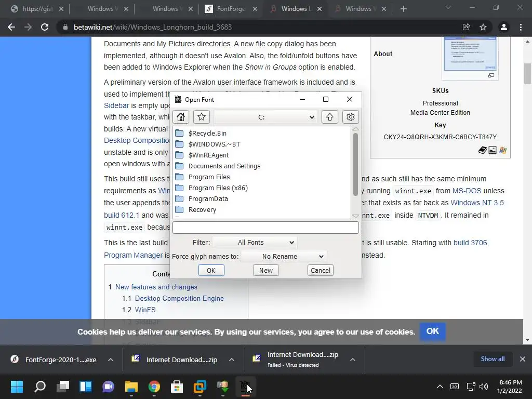Open Chrome three-dot menu

(521, 27)
